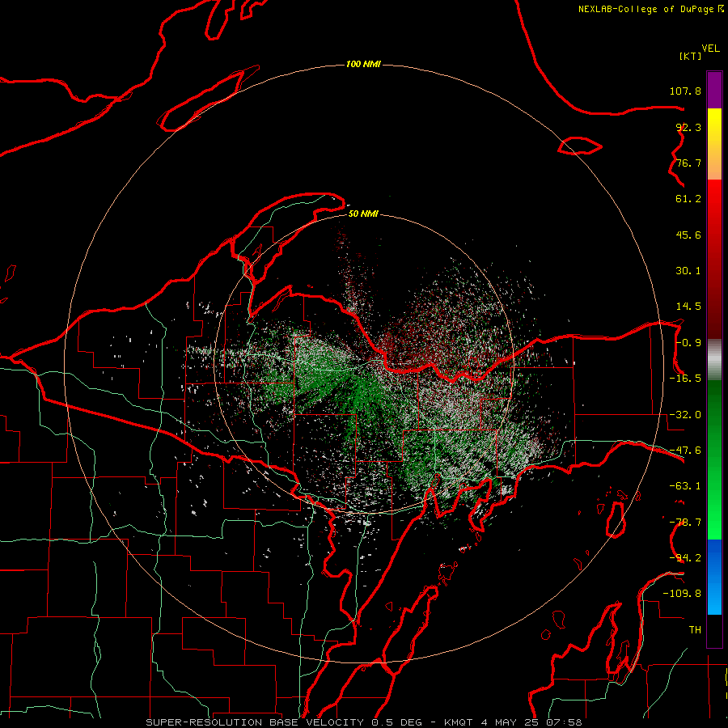The width and height of the screenshot is (728, 728).
Task: Select the -63.1 velocity scale value
Action: click(685, 486)
